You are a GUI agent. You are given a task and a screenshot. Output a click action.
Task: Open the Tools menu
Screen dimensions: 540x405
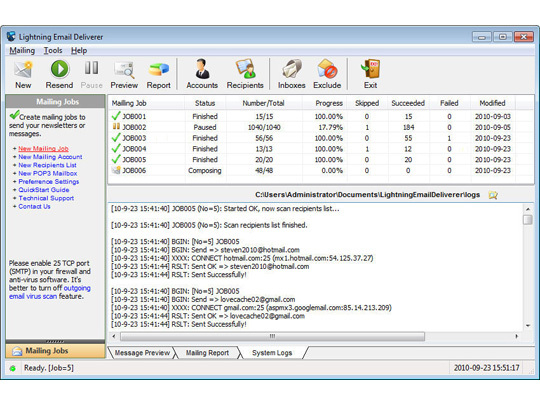[53, 51]
